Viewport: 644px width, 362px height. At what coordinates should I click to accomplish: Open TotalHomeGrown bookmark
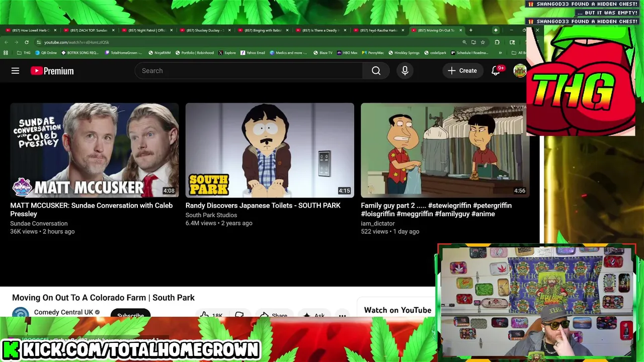tap(124, 53)
